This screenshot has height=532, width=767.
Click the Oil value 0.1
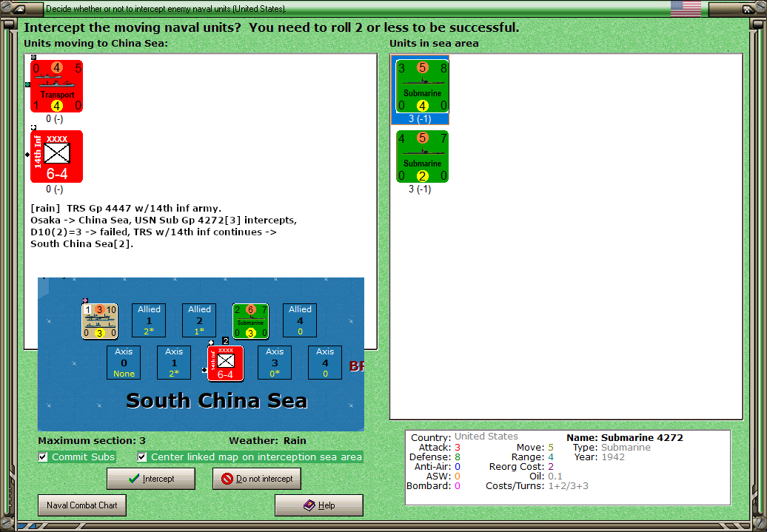click(x=555, y=477)
